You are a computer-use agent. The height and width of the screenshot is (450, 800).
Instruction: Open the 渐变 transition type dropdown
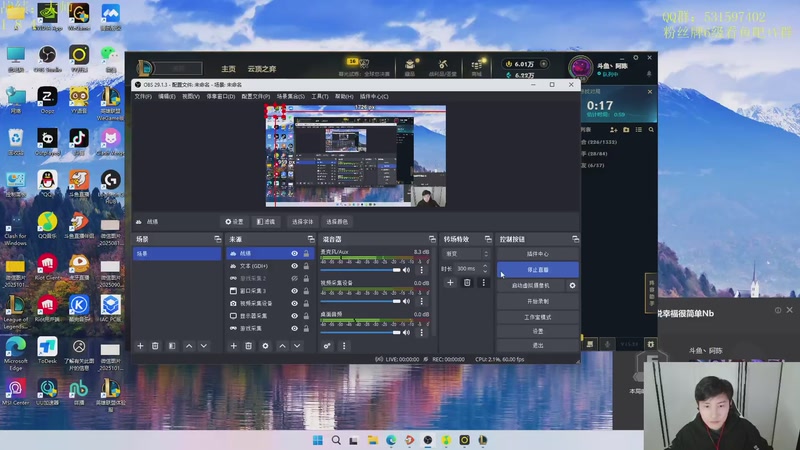tap(467, 254)
